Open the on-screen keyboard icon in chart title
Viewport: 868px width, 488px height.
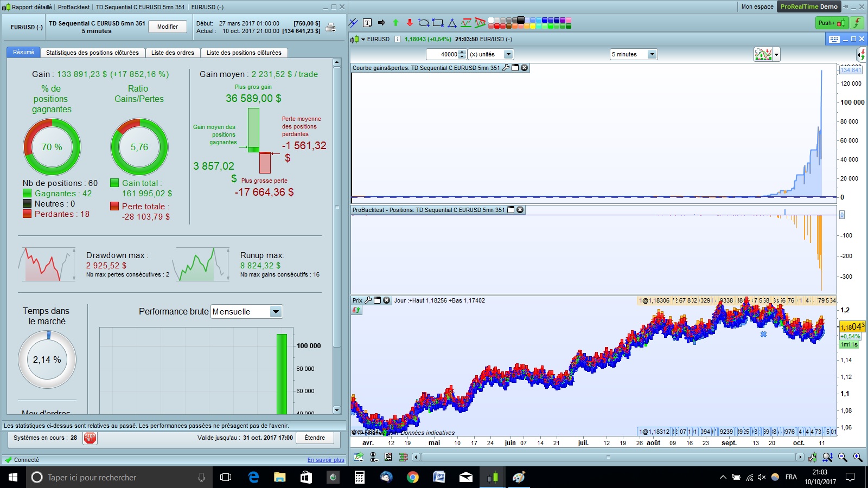coord(834,39)
